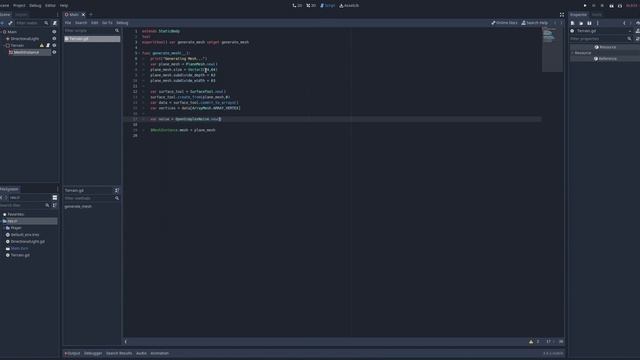Image resolution: width=640 pixels, height=360 pixels.
Task: Open script editor Debug menu
Action: 122,23
